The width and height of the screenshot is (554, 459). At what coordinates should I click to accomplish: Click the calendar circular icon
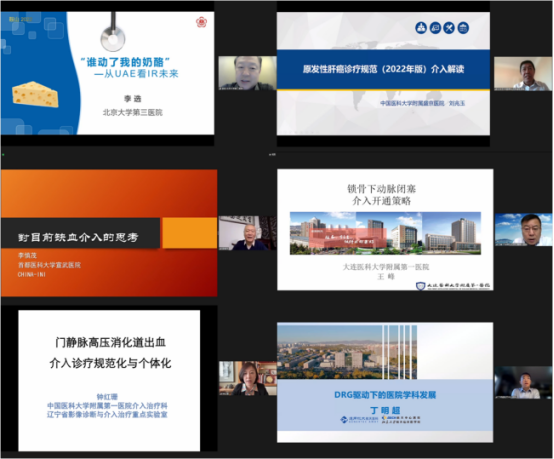point(463,28)
